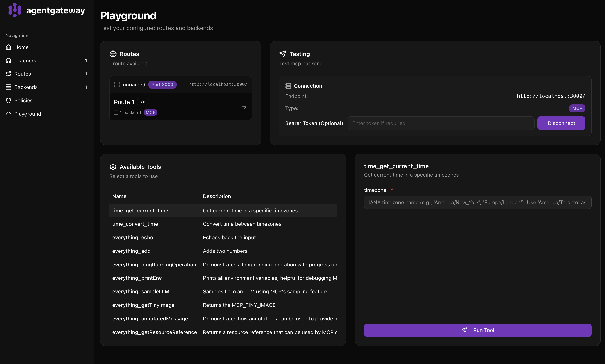Image resolution: width=605 pixels, height=364 pixels.
Task: Go to the Policies navigation item
Action: tap(24, 100)
